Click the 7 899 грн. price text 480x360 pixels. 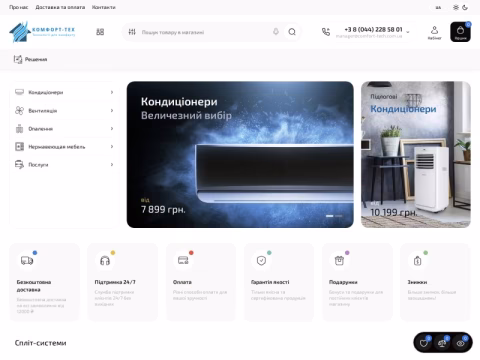pos(163,209)
